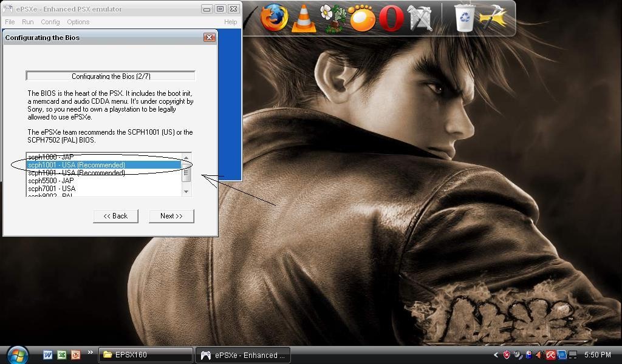Click the monitor icon in system tray
Screen dimensions: 622x364
573,355
